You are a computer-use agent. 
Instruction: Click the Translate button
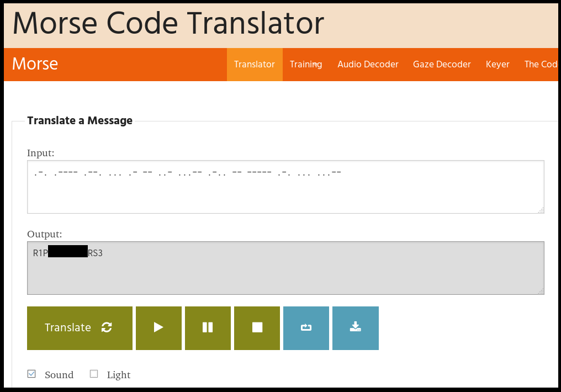80,328
